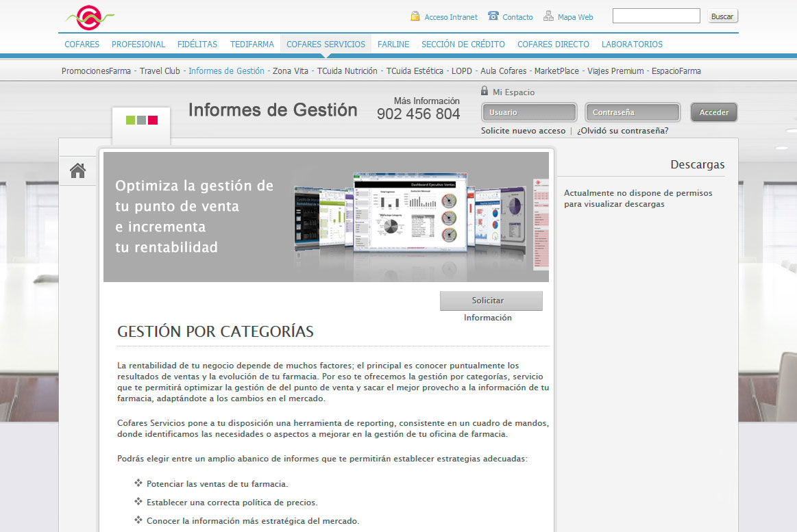Click the Mapa Web icon

pos(548,15)
